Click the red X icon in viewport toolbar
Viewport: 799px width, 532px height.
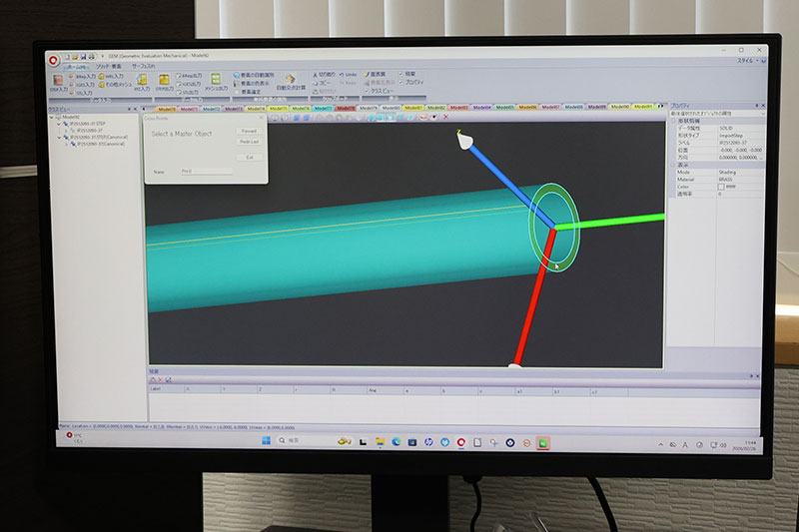(445, 117)
